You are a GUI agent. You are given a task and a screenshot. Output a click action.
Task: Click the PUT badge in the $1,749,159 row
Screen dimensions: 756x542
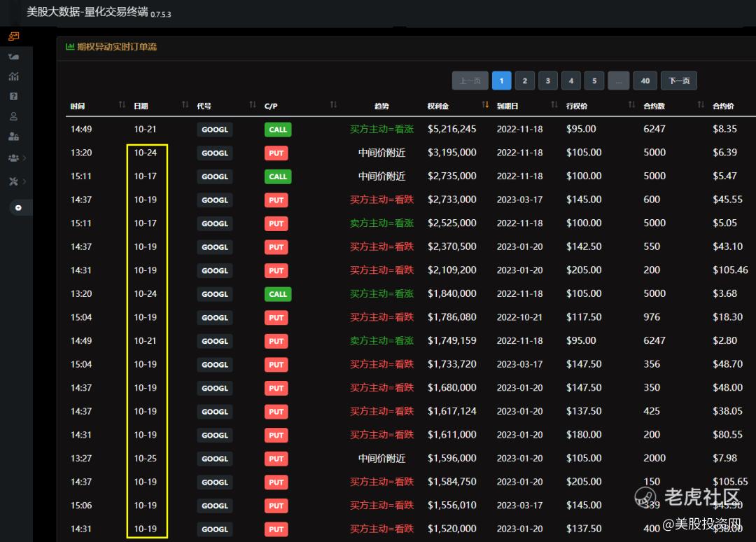pos(276,341)
